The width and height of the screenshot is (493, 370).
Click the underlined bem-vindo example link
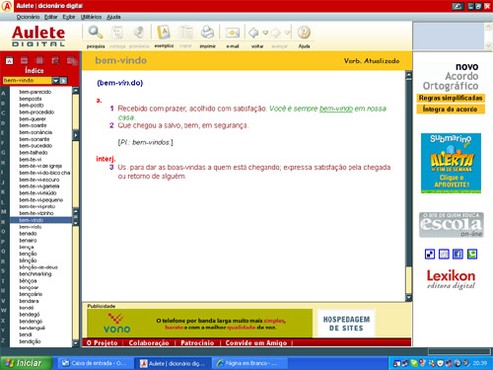pos(336,109)
